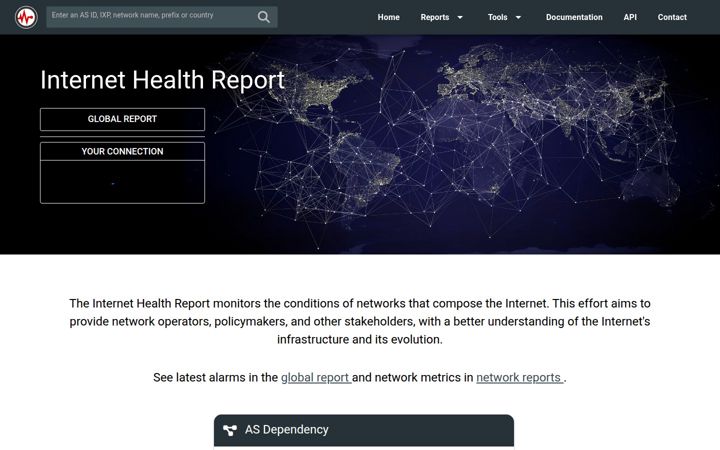Screen dimensions: 720x450
Task: Go to the Documentation page
Action: tap(574, 17)
